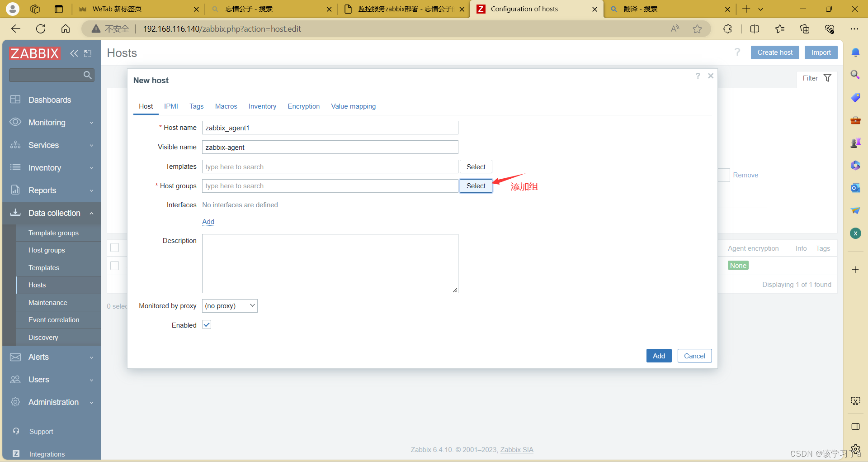The width and height of the screenshot is (868, 462).
Task: Click the Remove link
Action: (745, 175)
